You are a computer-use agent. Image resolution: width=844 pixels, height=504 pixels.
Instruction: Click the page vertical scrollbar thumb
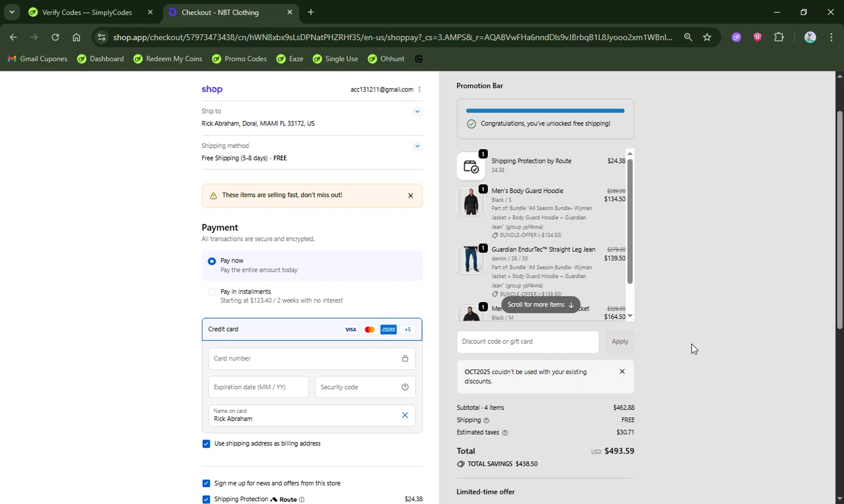click(839, 219)
